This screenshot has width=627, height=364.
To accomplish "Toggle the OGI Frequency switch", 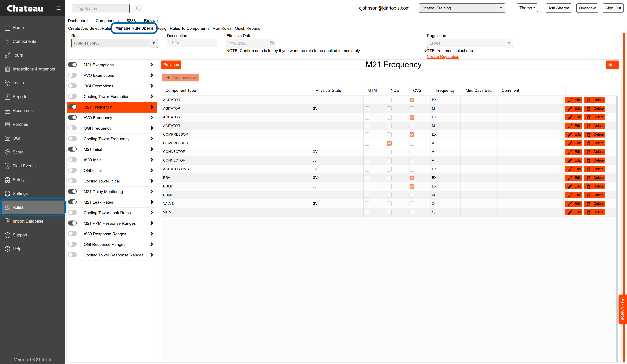I will 72,128.
